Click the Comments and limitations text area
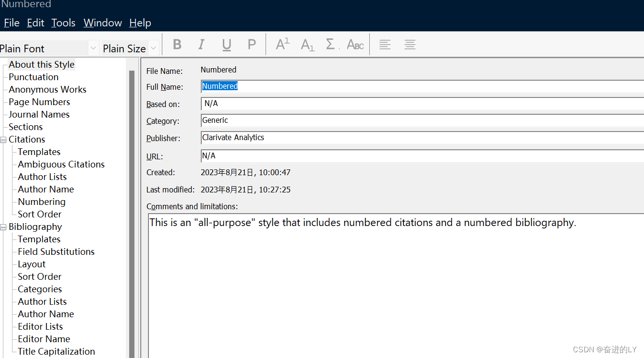Screen dimensions: 644x358 [396, 286]
